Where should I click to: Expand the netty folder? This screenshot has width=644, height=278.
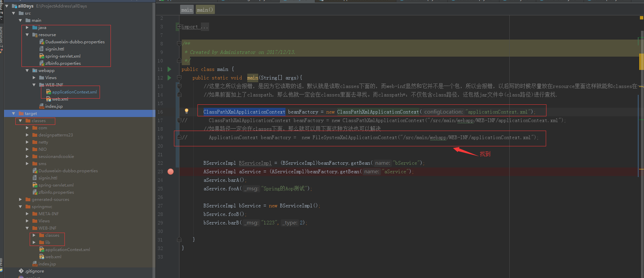click(x=27, y=142)
